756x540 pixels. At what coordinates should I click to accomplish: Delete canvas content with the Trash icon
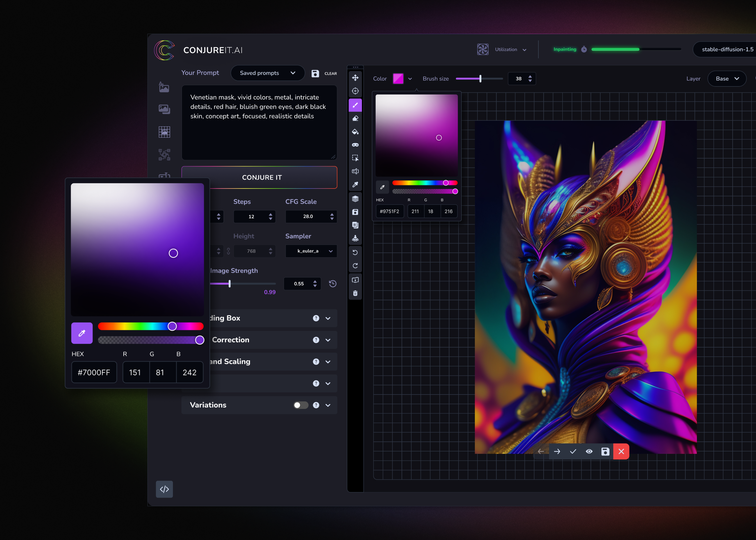(355, 293)
